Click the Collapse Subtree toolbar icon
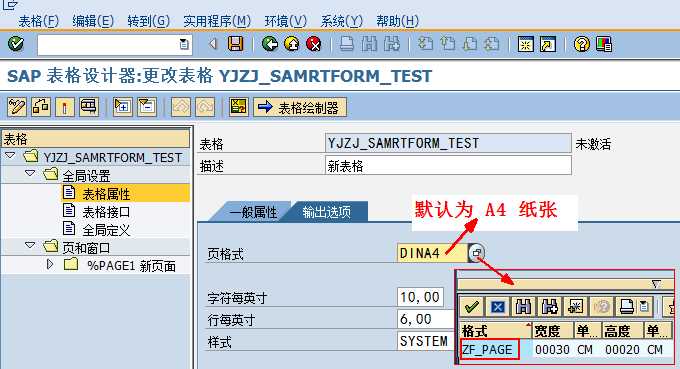680x369 pixels. [x=147, y=107]
